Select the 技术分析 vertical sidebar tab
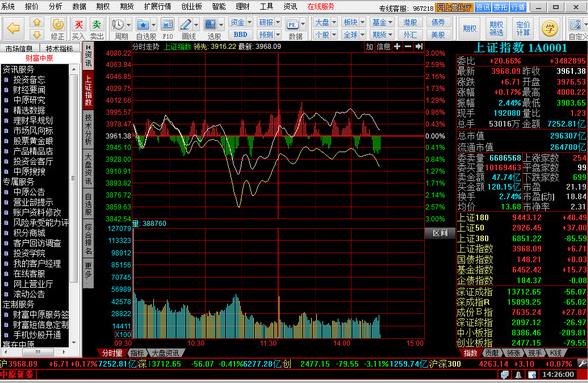 pos(88,129)
